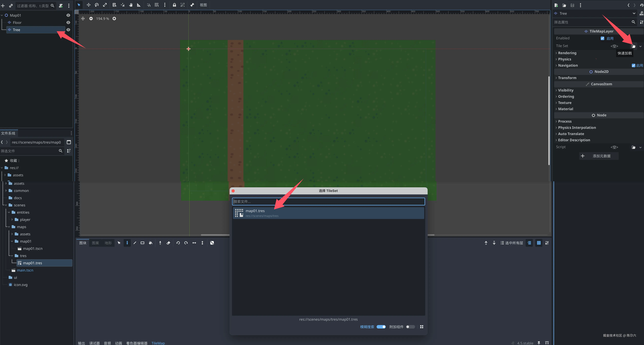Collapse the entities folder in file system

pos(9,212)
